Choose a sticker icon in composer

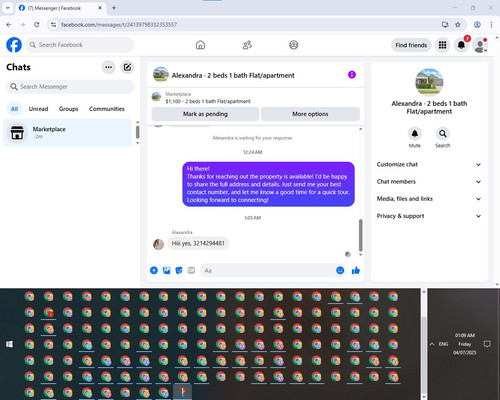click(x=179, y=270)
